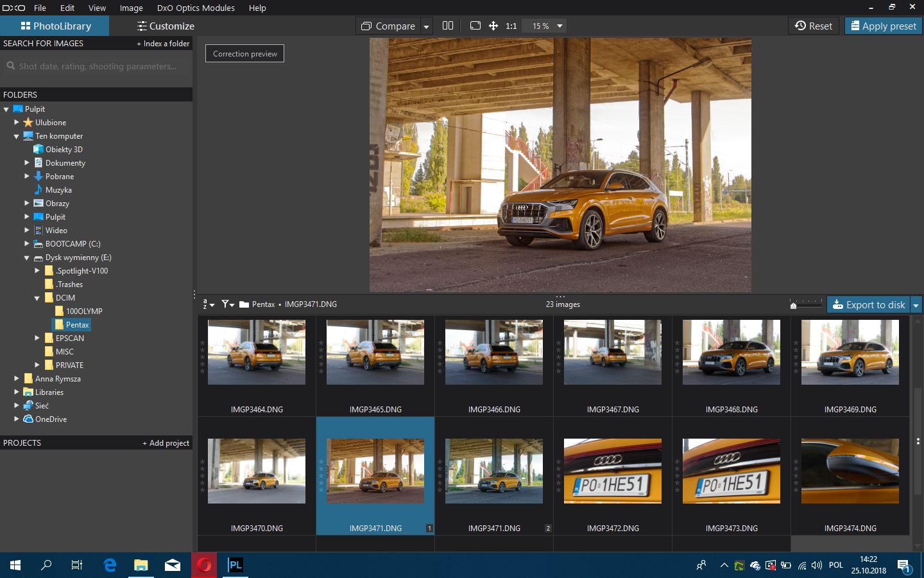Open the Image menu
The height and width of the screenshot is (578, 924).
point(131,8)
